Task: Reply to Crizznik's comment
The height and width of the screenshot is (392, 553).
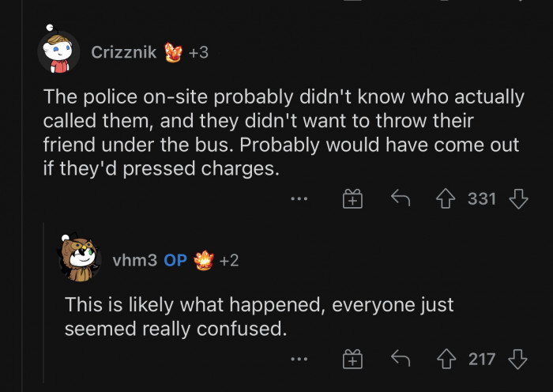Action: [401, 199]
